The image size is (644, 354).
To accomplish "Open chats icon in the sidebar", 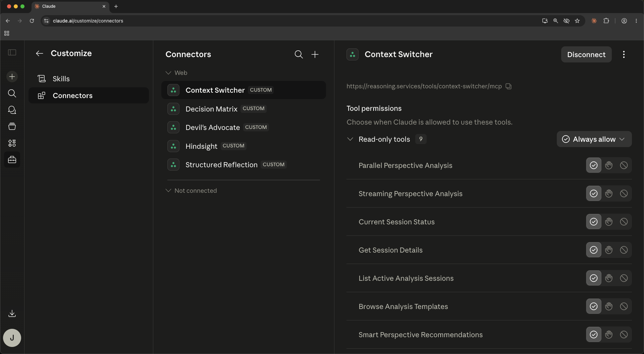I will [12, 110].
